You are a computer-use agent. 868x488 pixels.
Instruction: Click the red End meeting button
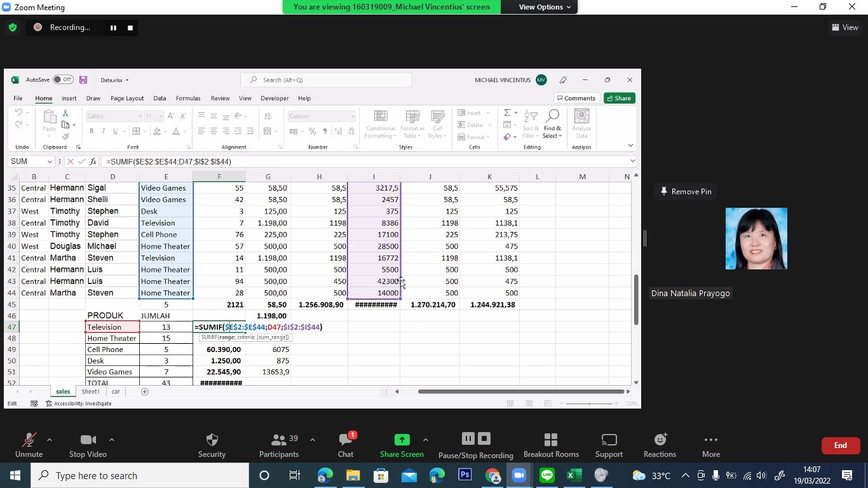(x=840, y=445)
